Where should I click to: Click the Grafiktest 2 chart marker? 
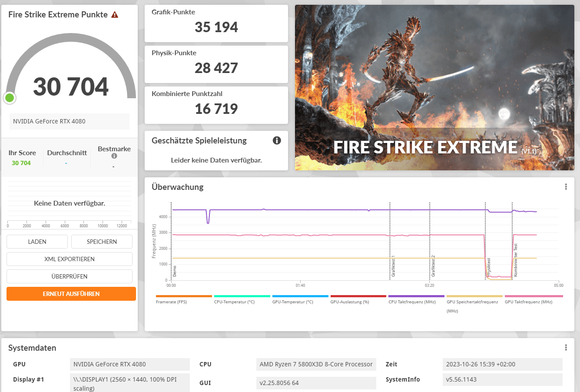point(433,266)
